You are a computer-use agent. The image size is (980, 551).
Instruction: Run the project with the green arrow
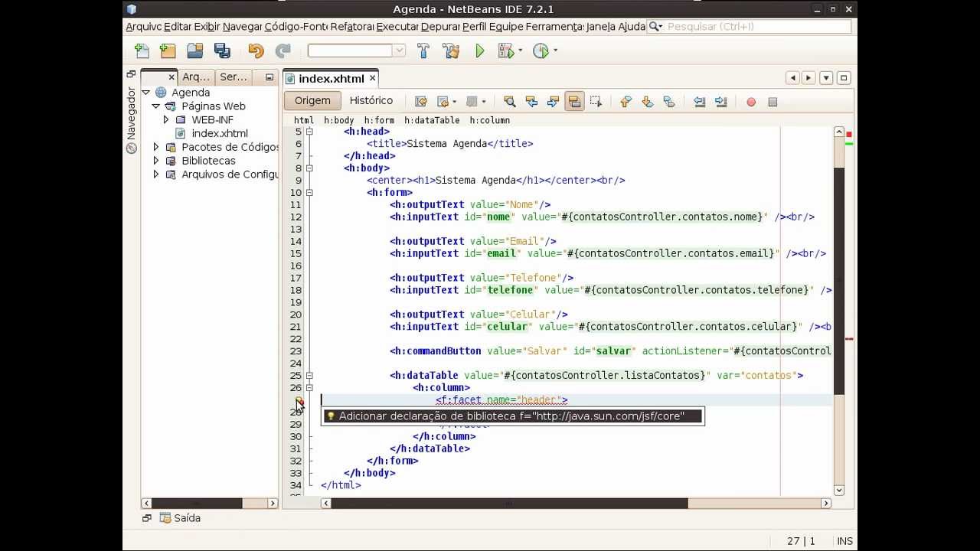tap(480, 51)
